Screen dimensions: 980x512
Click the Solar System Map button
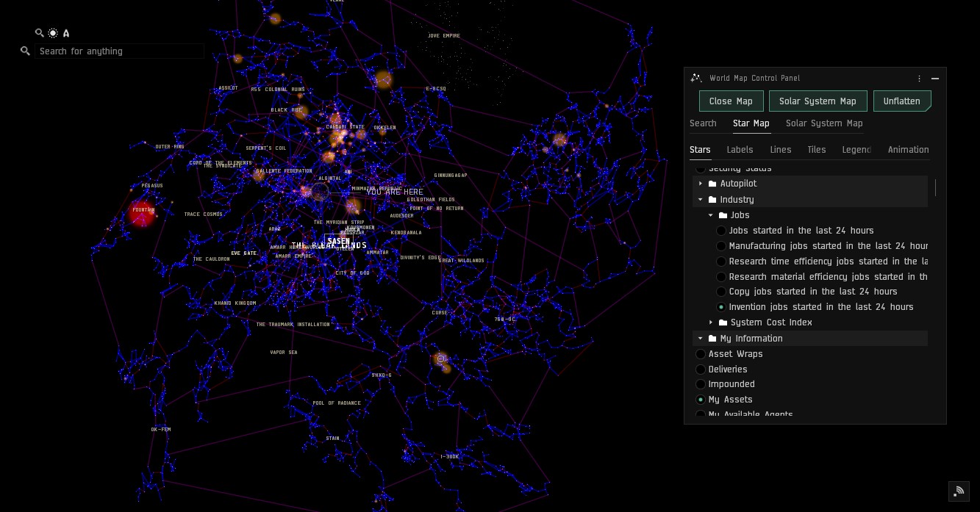[818, 101]
